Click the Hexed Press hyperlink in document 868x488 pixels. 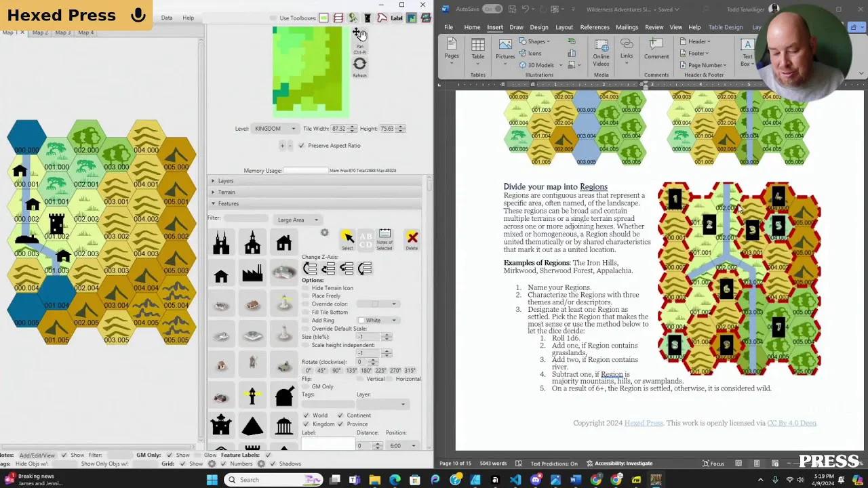(x=643, y=422)
